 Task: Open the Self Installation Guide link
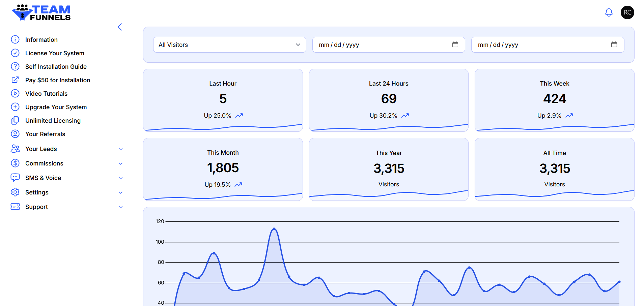pos(56,67)
